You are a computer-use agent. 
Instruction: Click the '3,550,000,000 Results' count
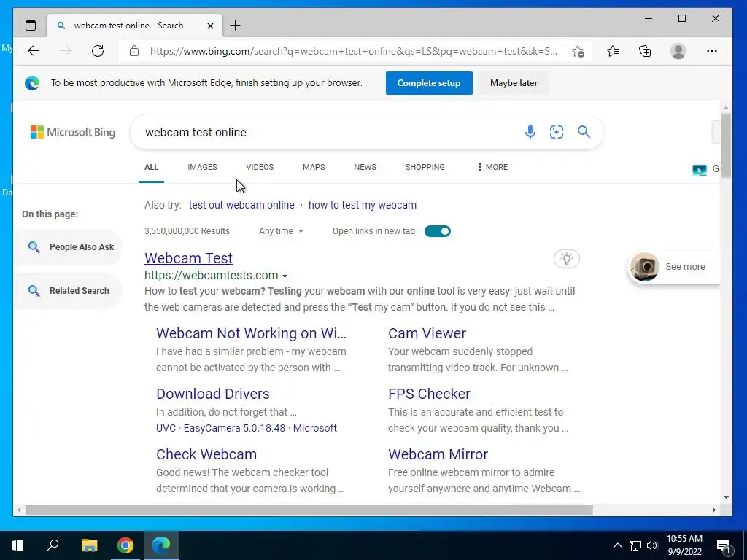click(187, 231)
